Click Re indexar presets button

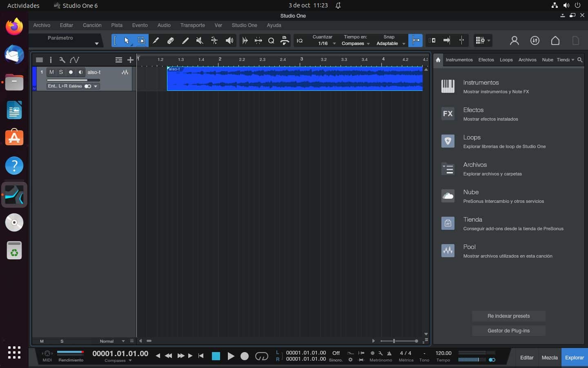(509, 316)
